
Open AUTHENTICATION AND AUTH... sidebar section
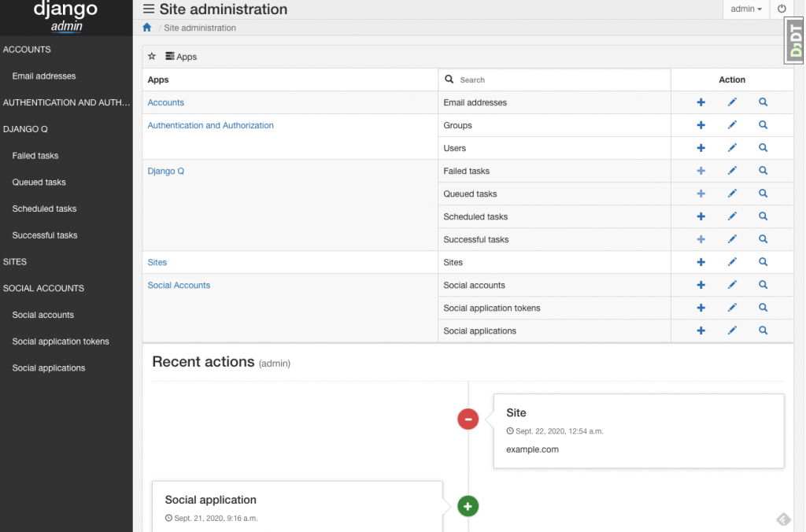66,102
